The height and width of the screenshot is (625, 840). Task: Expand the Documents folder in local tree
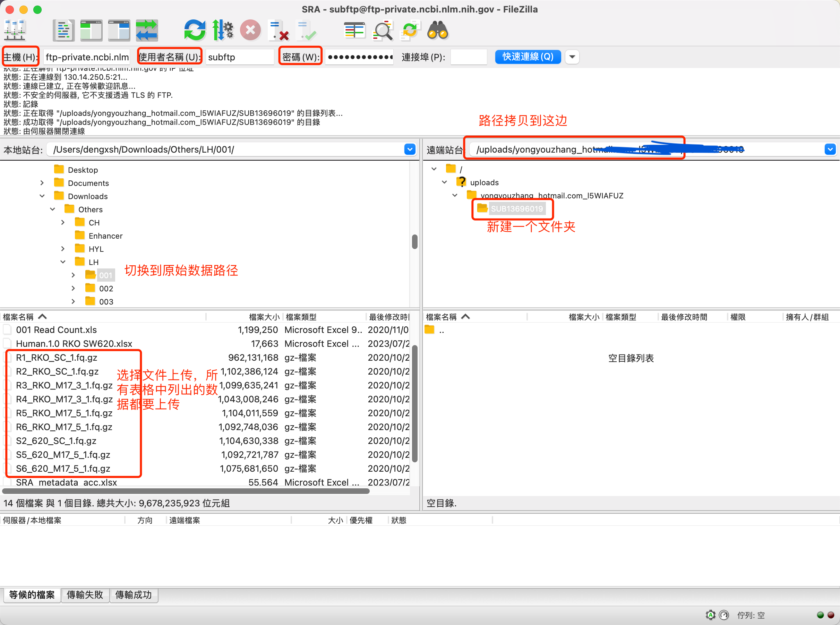42,183
